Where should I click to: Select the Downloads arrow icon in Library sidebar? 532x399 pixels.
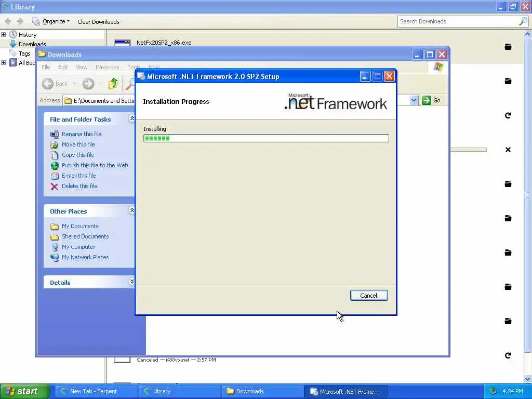click(x=13, y=44)
